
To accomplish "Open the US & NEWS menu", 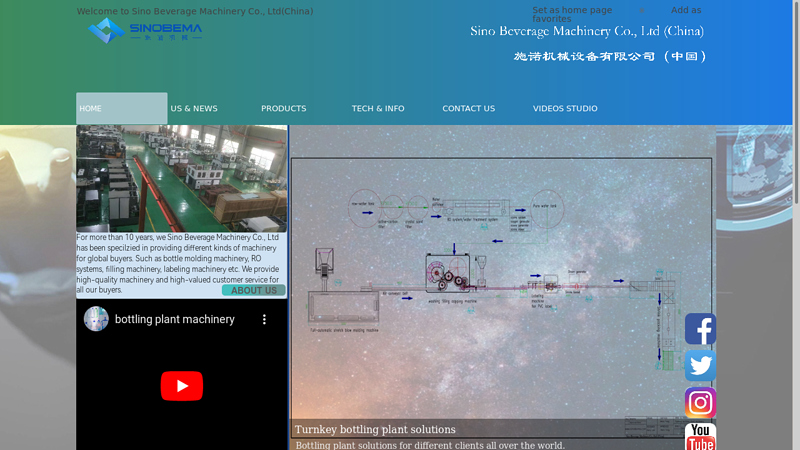I will 194,108.
